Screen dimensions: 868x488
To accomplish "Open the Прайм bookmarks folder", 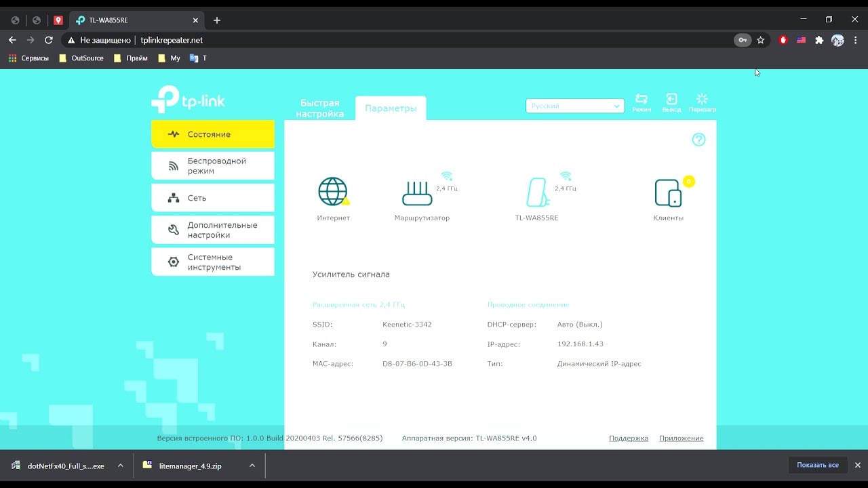I will [131, 58].
